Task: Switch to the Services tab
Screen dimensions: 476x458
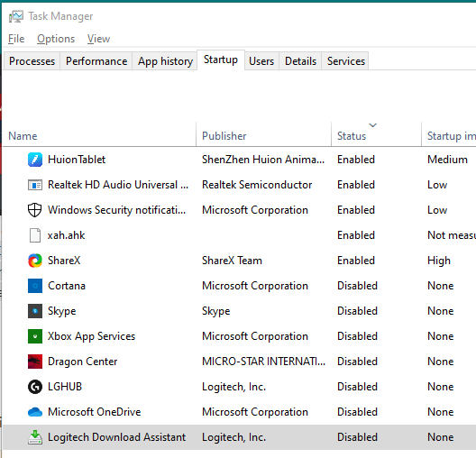Action: click(x=346, y=61)
